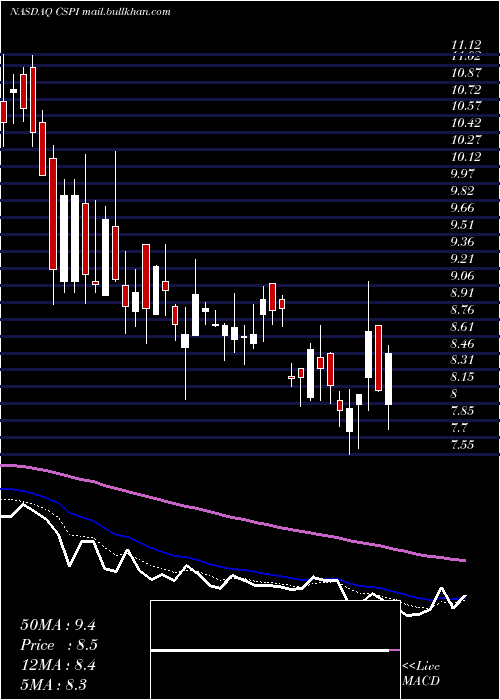This screenshot has height=700, width=500.
Task: Click inside the white-bordered MACD box
Action: 275,650
